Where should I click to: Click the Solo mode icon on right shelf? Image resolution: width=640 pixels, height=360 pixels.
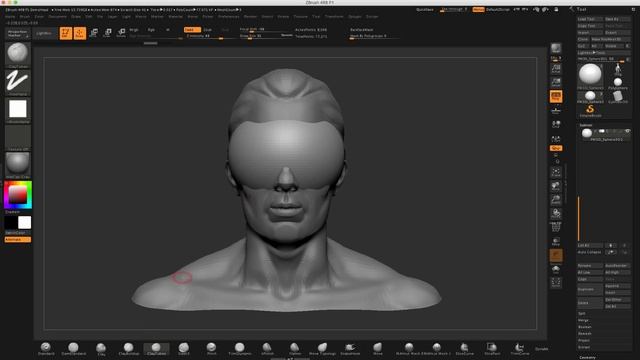[556, 269]
